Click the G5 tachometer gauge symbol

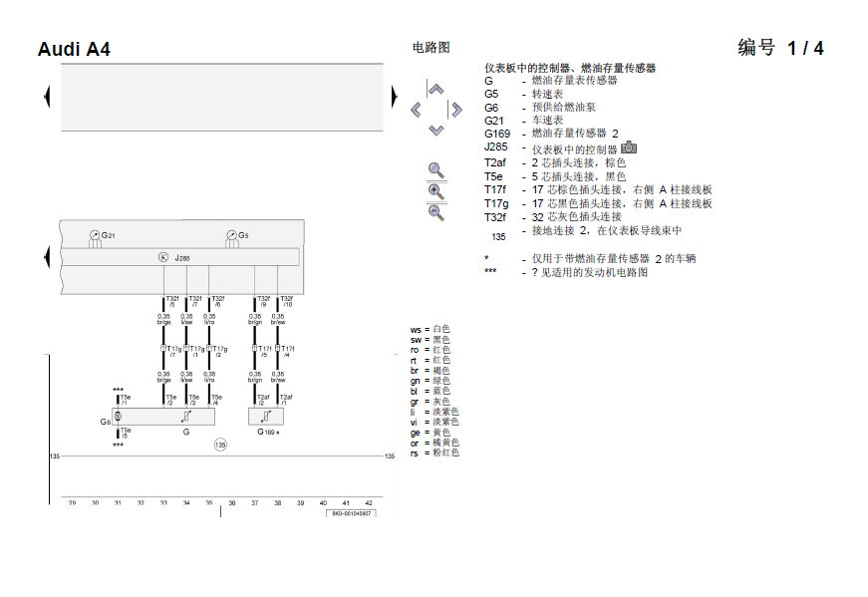[x=232, y=235]
